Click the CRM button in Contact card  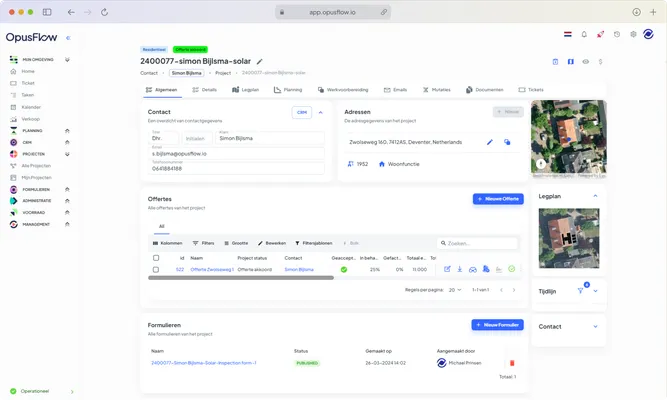pos(302,112)
